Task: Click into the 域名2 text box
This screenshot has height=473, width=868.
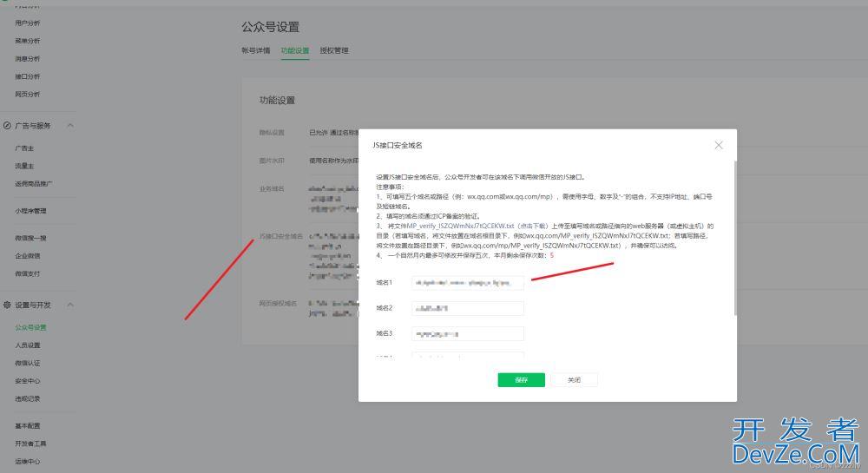Action: point(468,308)
